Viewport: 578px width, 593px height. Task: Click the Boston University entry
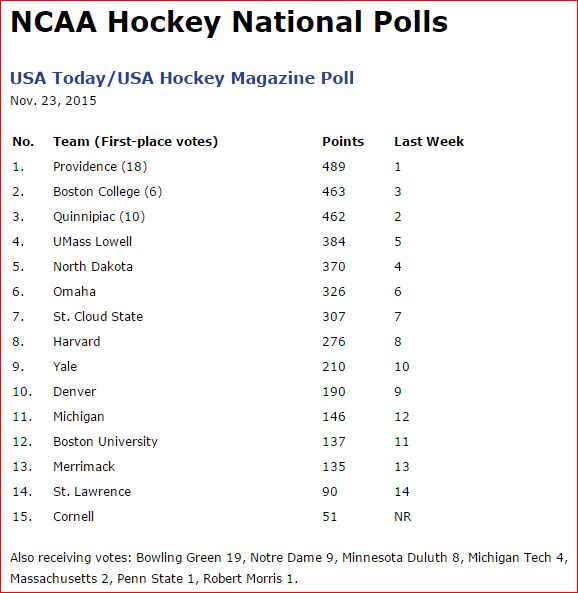106,442
